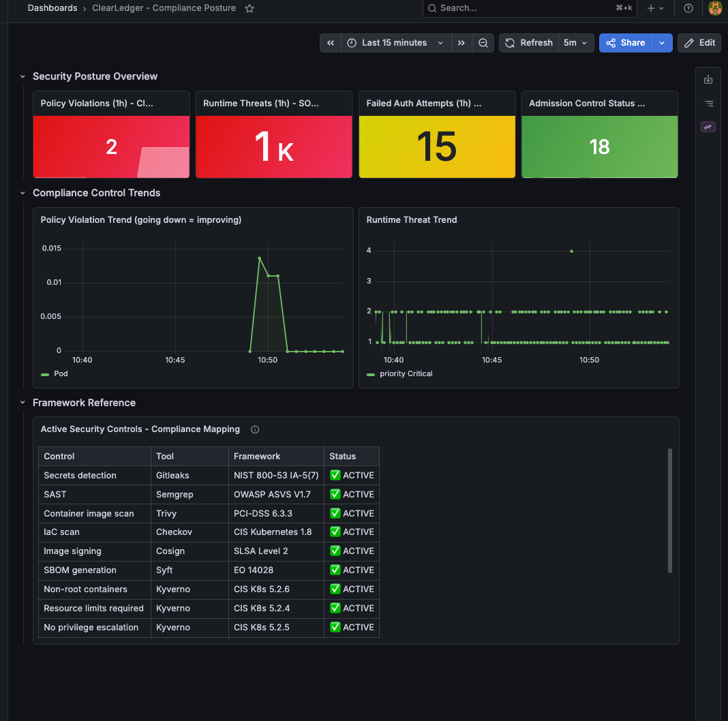Toggle the Pod legend series
Screen dimensions: 728x721
point(55,373)
